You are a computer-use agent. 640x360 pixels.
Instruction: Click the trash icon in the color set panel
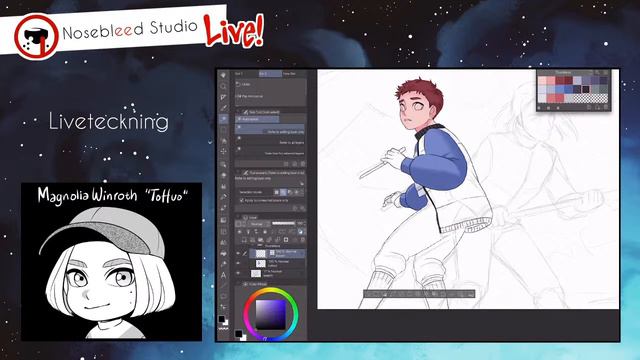(x=606, y=107)
